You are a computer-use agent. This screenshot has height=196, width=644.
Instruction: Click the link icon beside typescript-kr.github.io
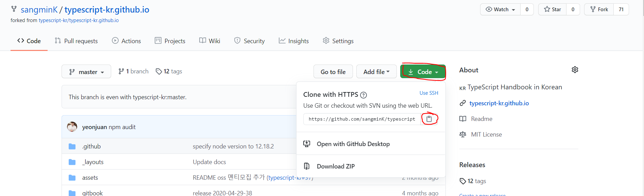pyautogui.click(x=463, y=103)
